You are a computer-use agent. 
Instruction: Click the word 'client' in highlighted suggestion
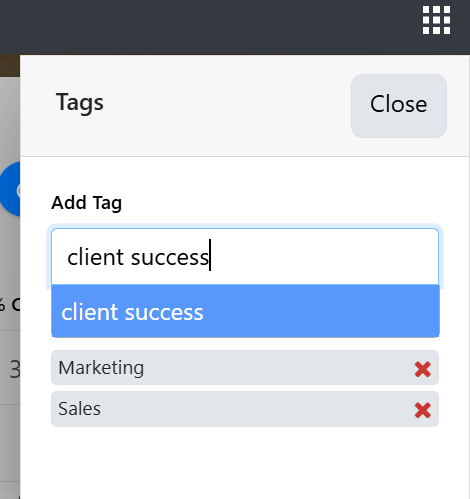[x=89, y=312]
